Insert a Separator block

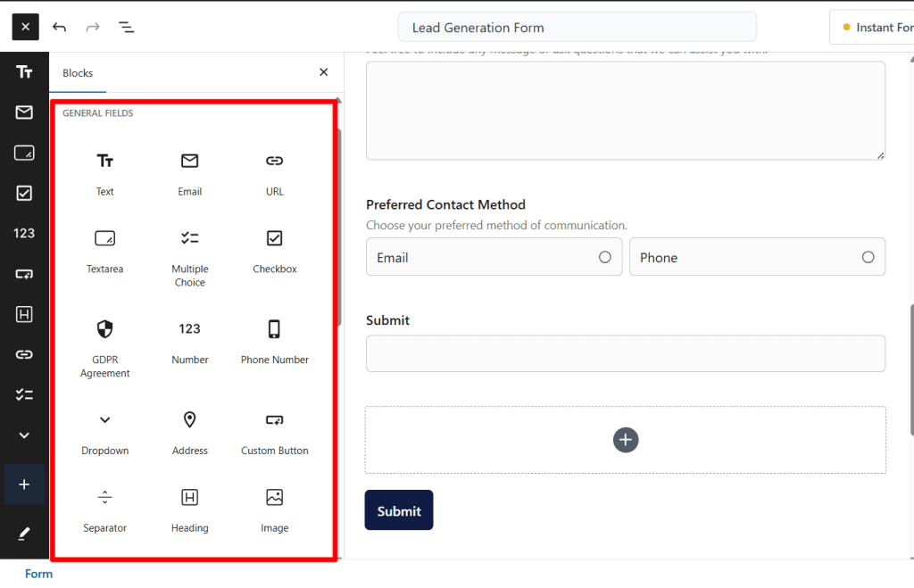click(105, 509)
